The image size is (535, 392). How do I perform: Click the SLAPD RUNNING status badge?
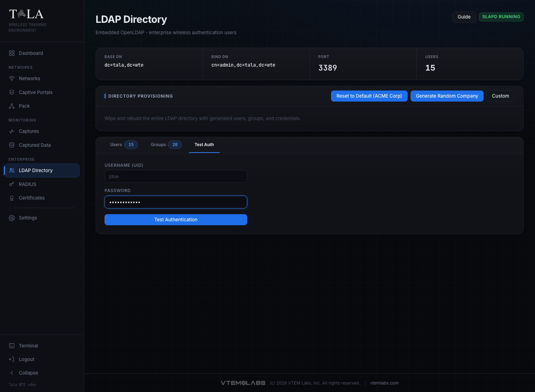pos(501,17)
